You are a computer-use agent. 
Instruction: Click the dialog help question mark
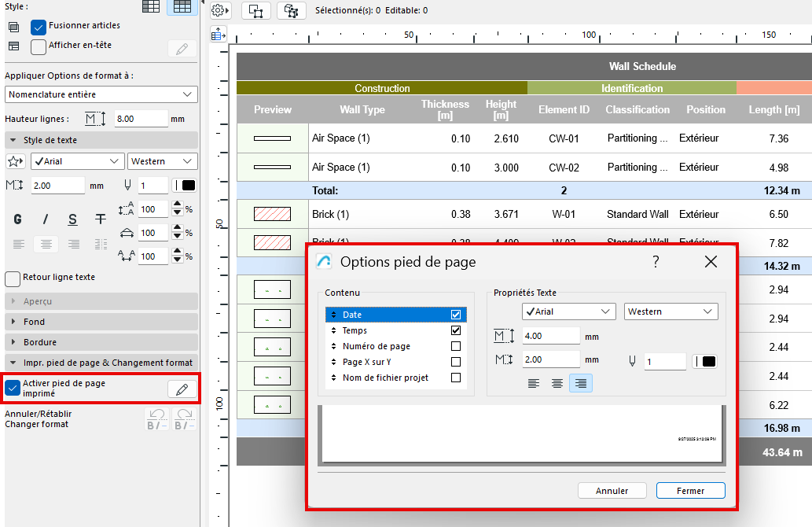tap(656, 262)
